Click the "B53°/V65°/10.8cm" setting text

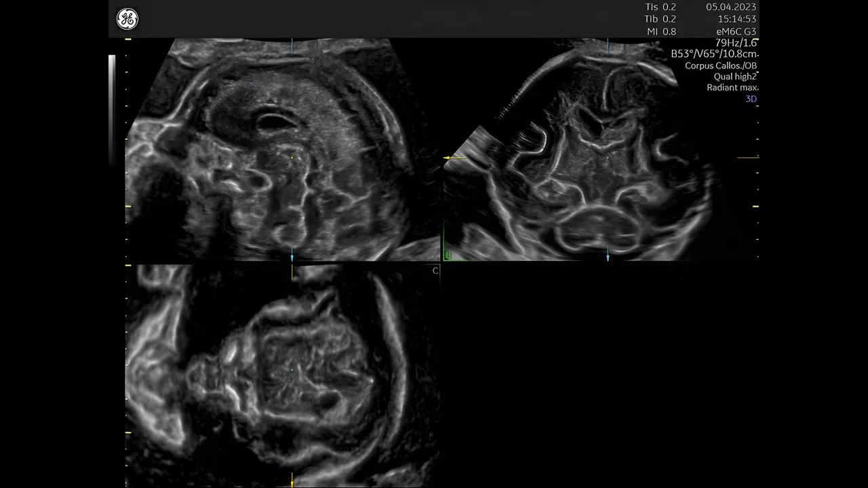point(714,54)
